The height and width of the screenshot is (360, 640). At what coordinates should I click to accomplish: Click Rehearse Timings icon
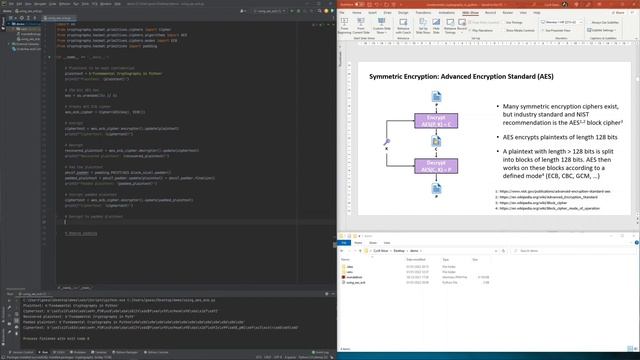(450, 25)
